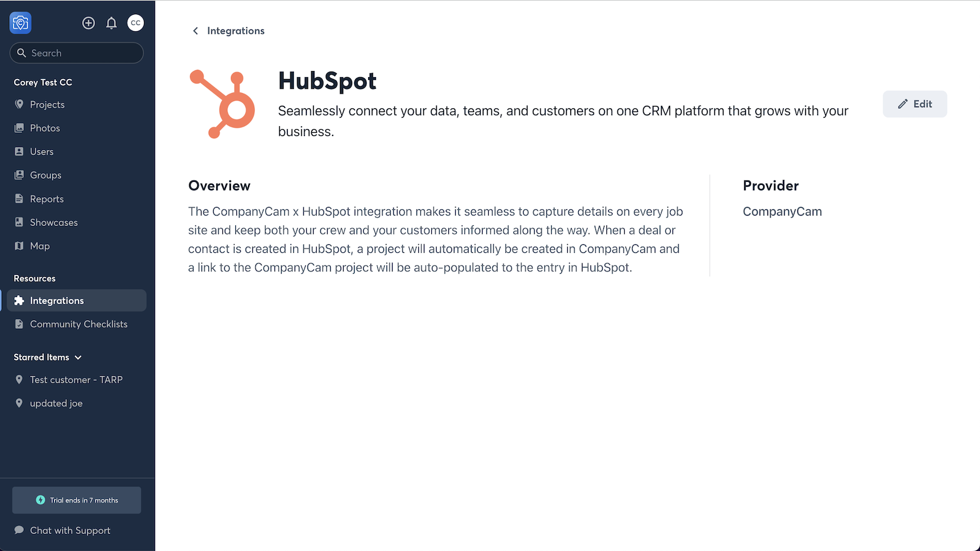Viewport: 980px width, 551px height.
Task: Click the Reports sidebar icon
Action: coord(19,198)
